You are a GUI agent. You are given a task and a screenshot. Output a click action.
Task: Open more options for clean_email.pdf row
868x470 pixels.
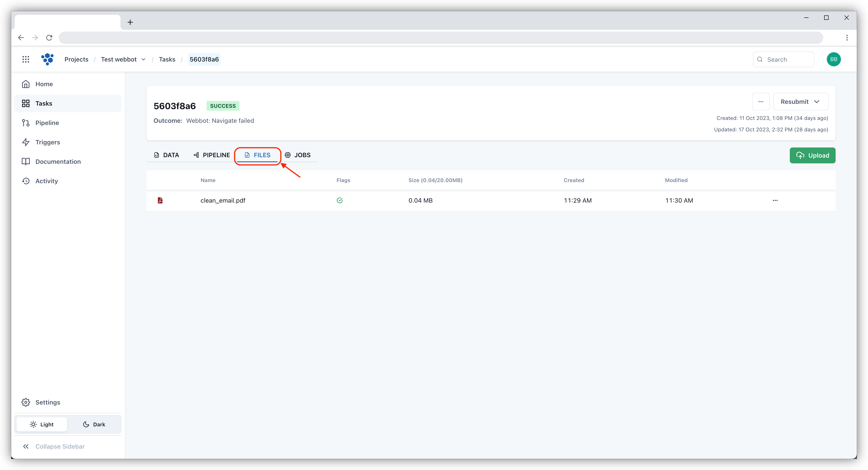click(775, 200)
